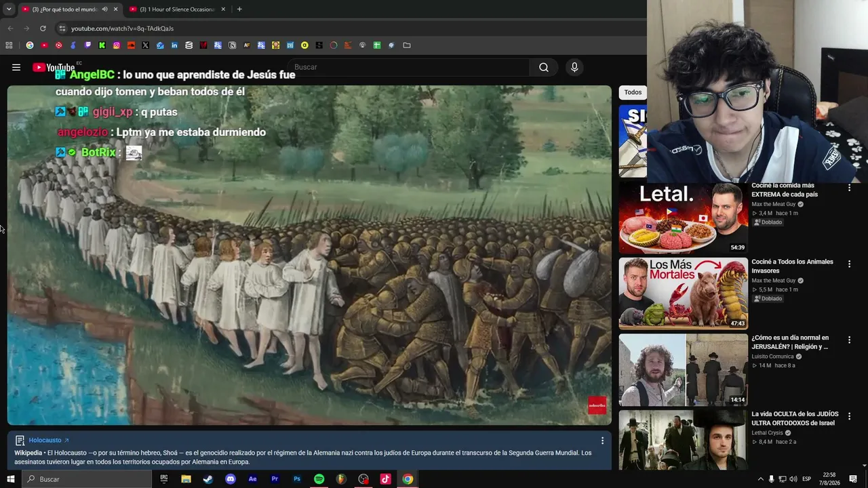The image size is (868, 488).
Task: Reload the page with the refresh icon
Action: click(x=43, y=28)
